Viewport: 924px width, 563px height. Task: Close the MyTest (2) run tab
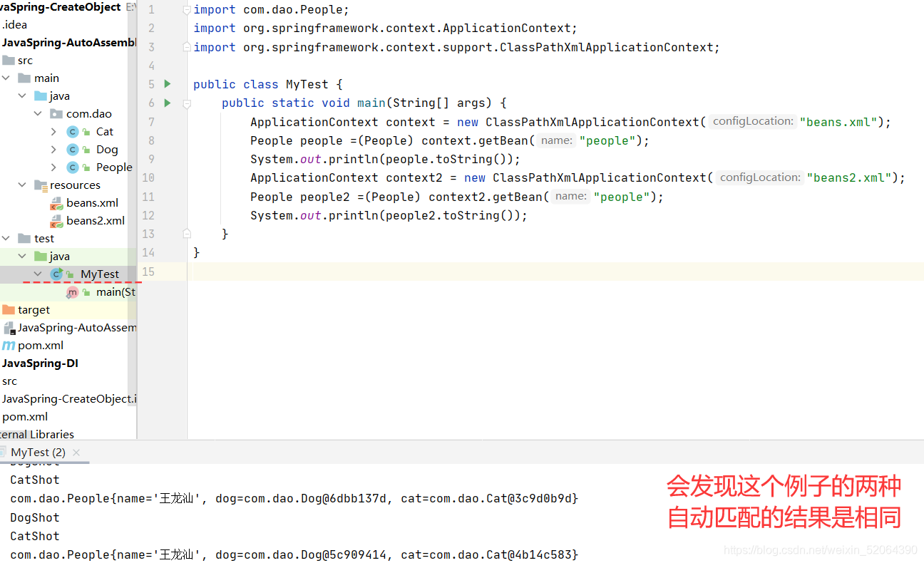(x=76, y=453)
